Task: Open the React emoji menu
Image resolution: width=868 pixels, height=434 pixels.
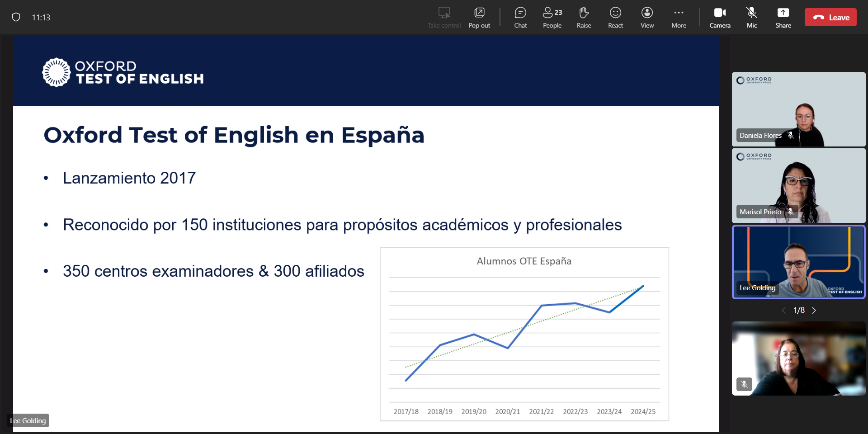Action: pos(615,18)
